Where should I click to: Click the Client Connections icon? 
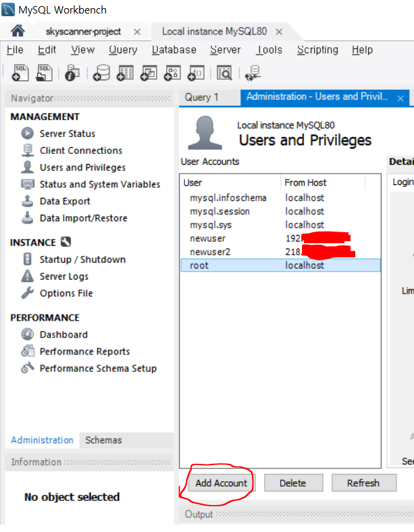click(x=28, y=150)
